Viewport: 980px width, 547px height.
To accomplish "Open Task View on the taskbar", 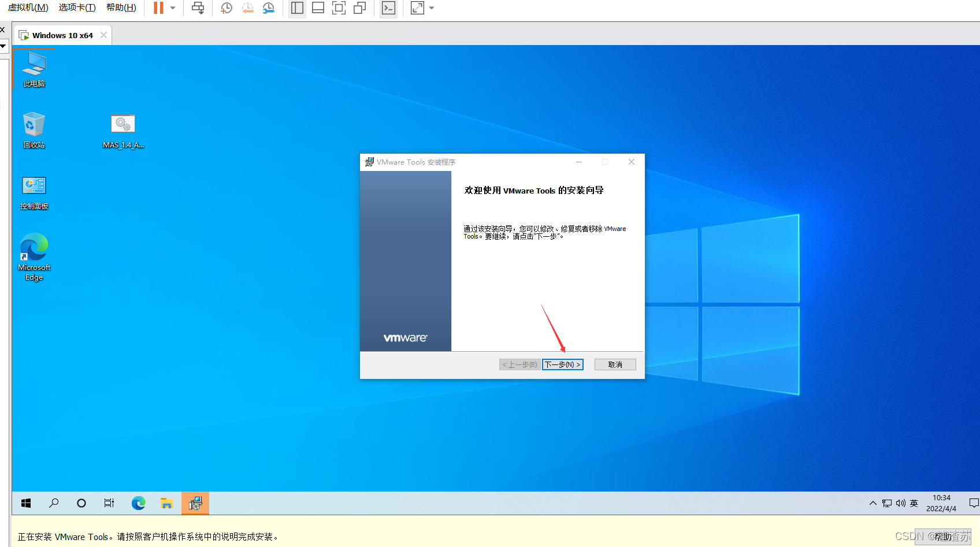I will pyautogui.click(x=109, y=503).
